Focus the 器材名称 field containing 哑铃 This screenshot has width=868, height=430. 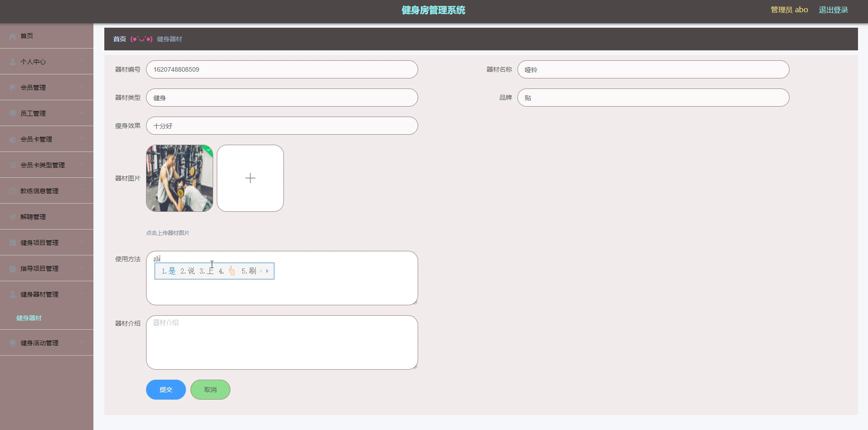click(x=653, y=69)
